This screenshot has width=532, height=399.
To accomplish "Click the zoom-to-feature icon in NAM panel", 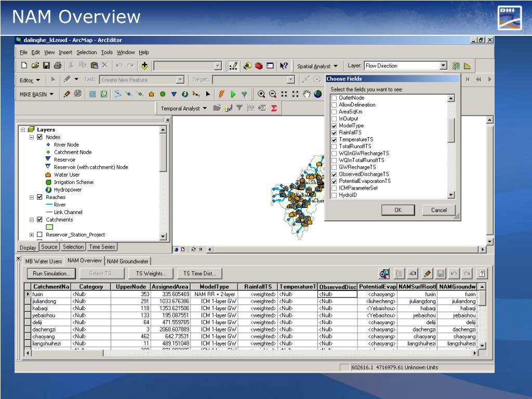I will (x=384, y=273).
